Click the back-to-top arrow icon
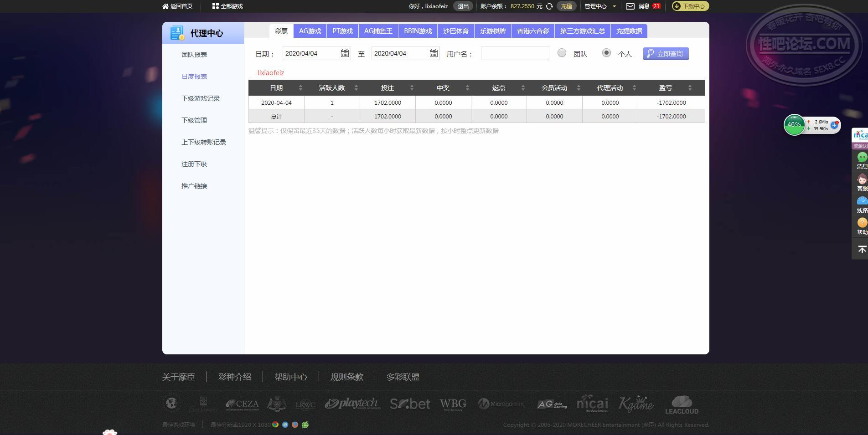The image size is (868, 435). pyautogui.click(x=862, y=249)
